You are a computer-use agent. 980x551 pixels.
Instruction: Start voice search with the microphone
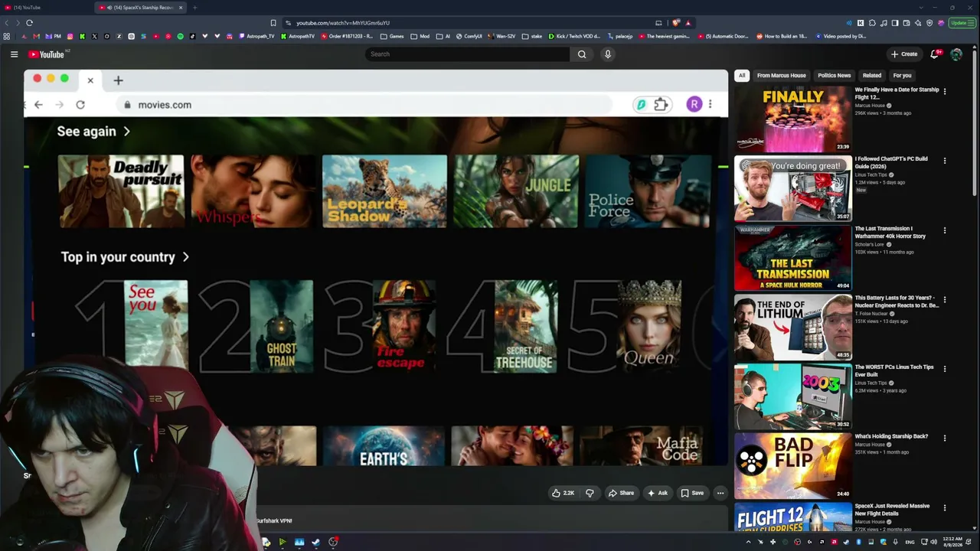[x=608, y=54]
